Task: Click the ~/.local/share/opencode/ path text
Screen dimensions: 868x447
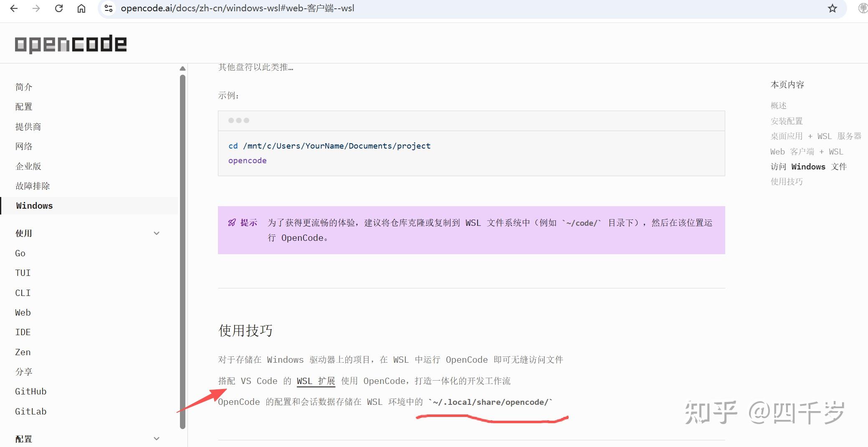Action: [490, 402]
